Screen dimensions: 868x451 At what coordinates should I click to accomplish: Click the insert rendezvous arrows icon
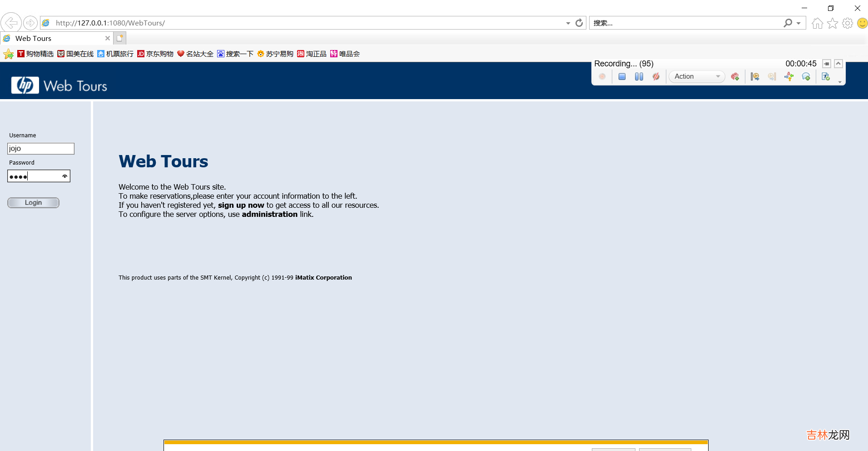tap(789, 77)
